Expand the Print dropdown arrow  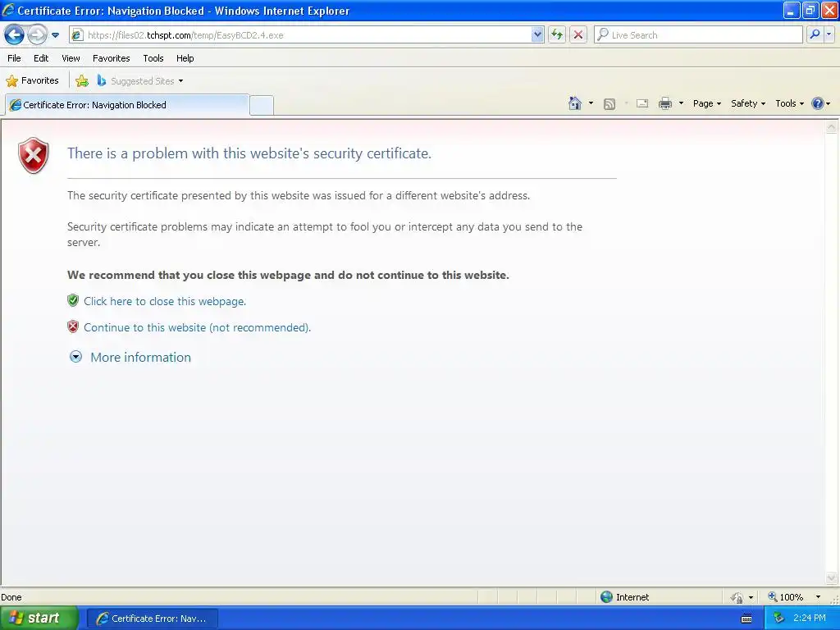[x=681, y=103]
